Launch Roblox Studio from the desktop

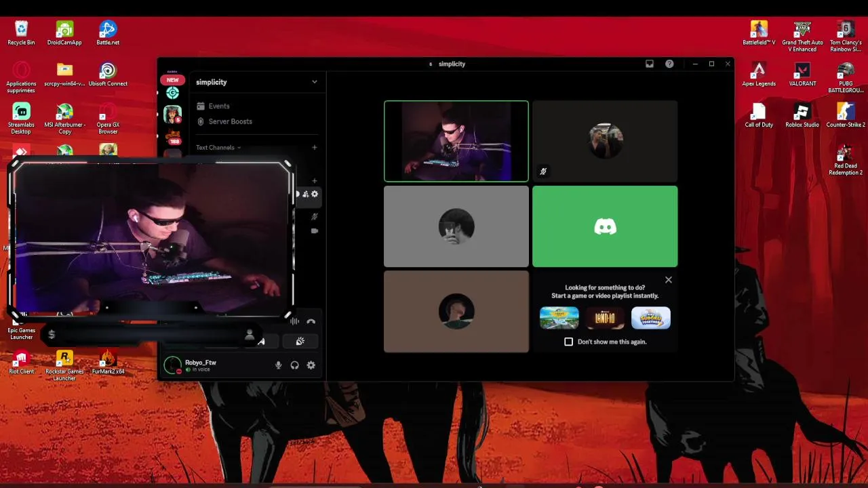click(x=802, y=116)
